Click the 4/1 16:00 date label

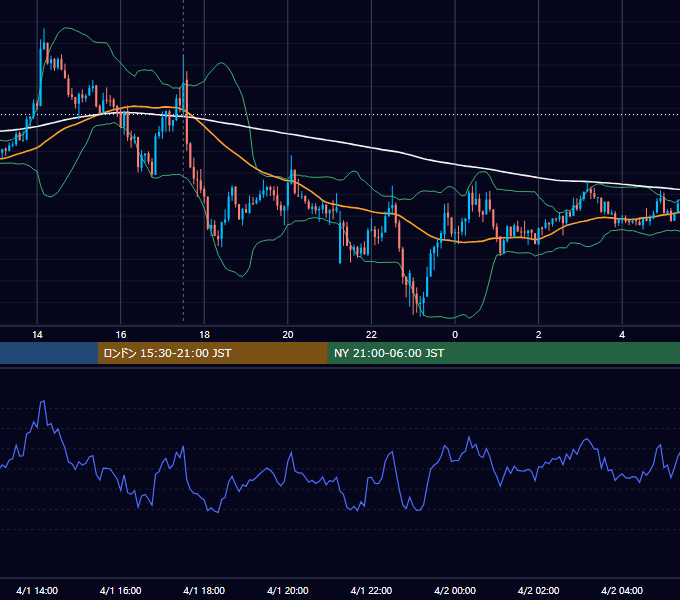point(121,591)
